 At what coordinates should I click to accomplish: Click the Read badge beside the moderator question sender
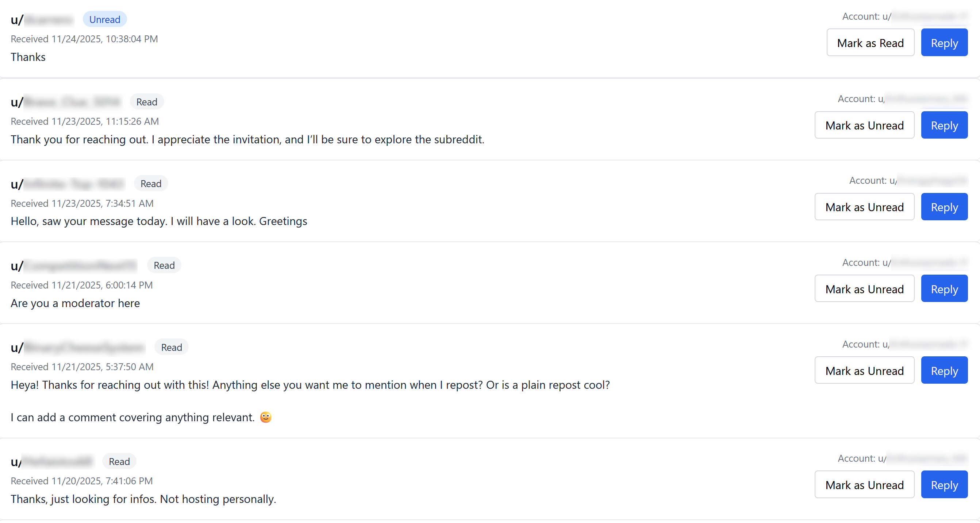coord(164,265)
